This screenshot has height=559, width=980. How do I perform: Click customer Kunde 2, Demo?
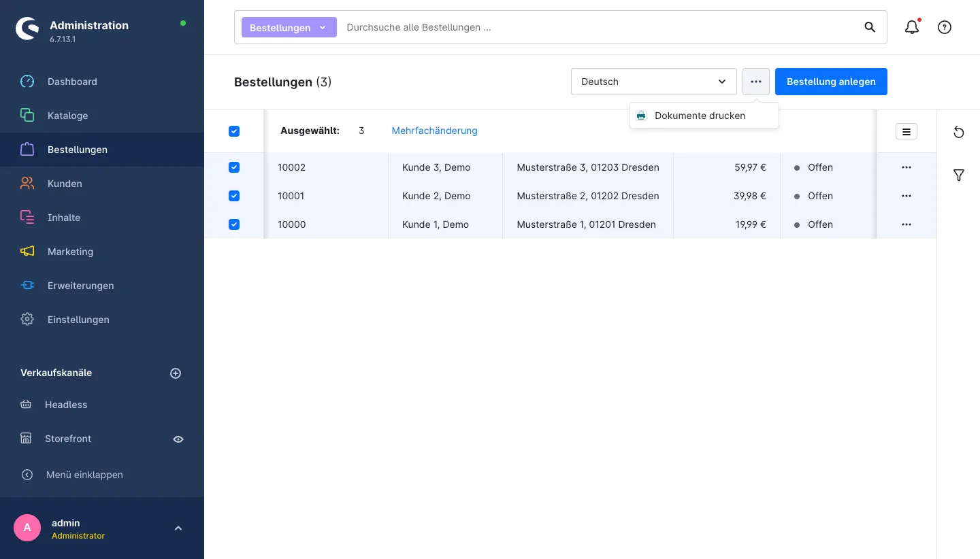(436, 196)
